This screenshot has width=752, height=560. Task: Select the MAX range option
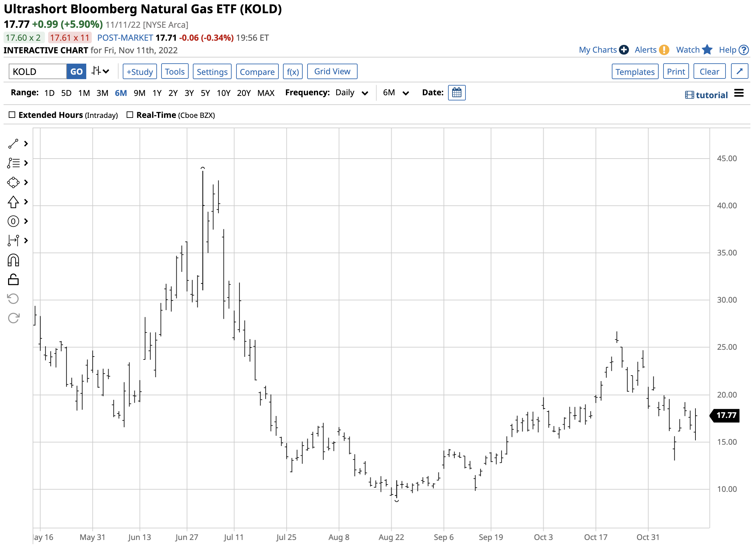[x=266, y=93]
